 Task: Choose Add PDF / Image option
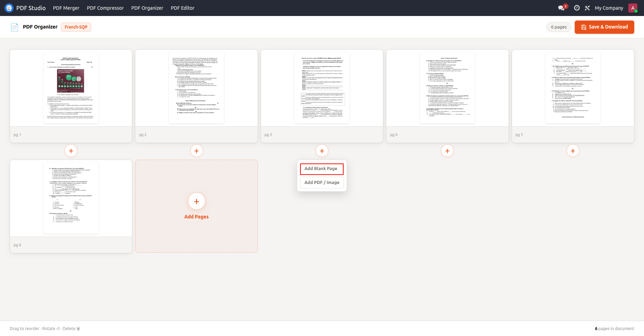click(322, 183)
